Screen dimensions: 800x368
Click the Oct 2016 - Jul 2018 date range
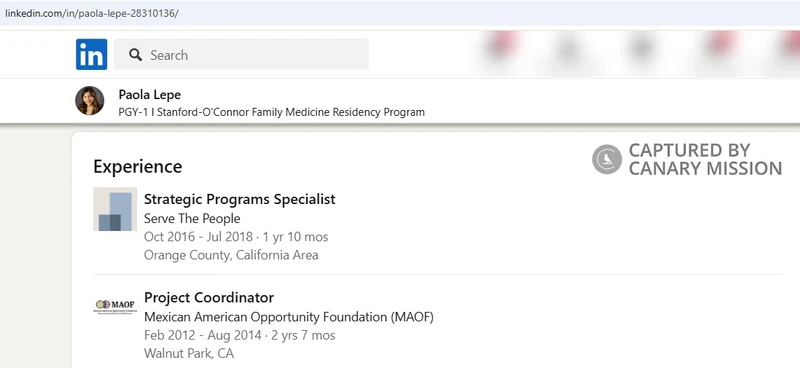198,237
